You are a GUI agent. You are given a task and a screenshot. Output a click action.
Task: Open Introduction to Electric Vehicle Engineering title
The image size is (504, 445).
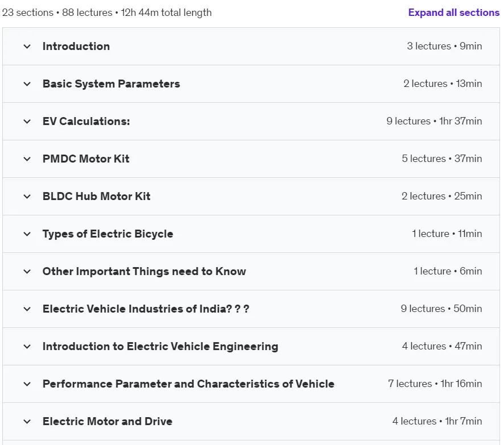tap(160, 347)
